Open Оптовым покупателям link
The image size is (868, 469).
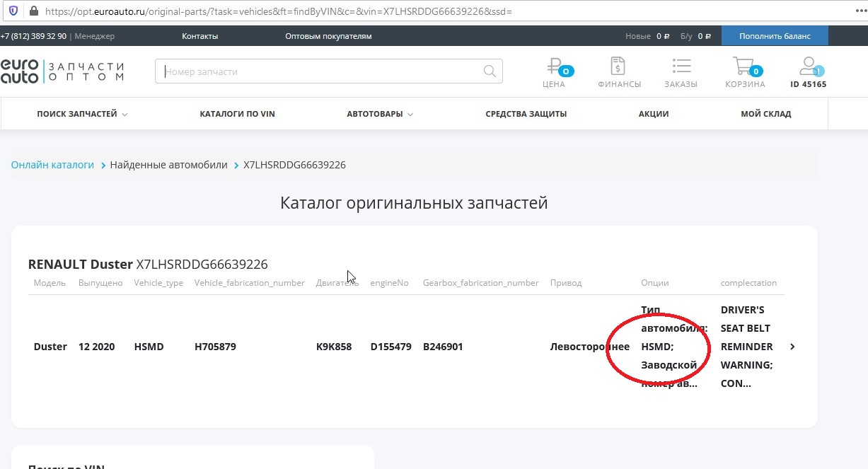328,36
